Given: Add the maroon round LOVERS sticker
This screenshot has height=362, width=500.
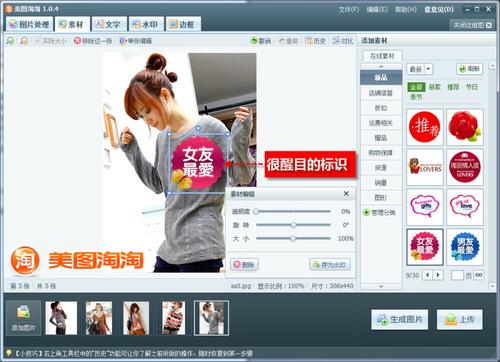Looking at the screenshot, I should click(465, 167).
